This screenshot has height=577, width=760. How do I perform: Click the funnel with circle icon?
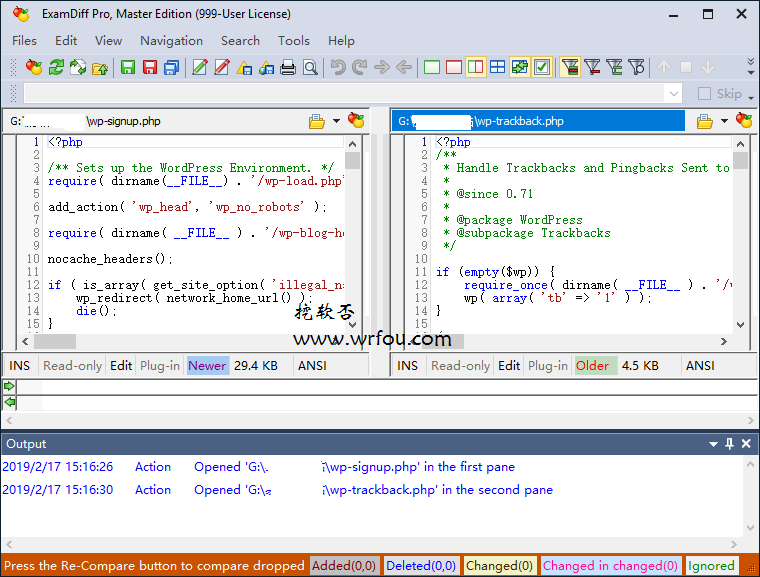(637, 67)
